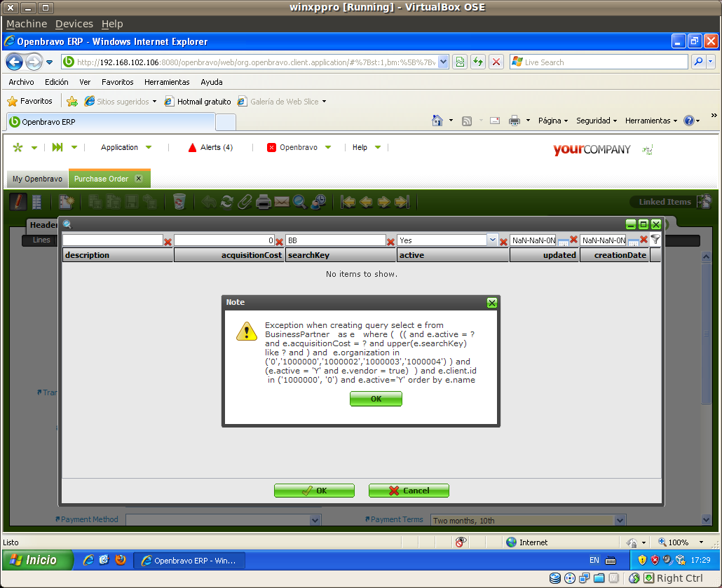The image size is (722, 588).
Task: Open the Archivo menu in Internet Explorer
Action: (x=21, y=82)
